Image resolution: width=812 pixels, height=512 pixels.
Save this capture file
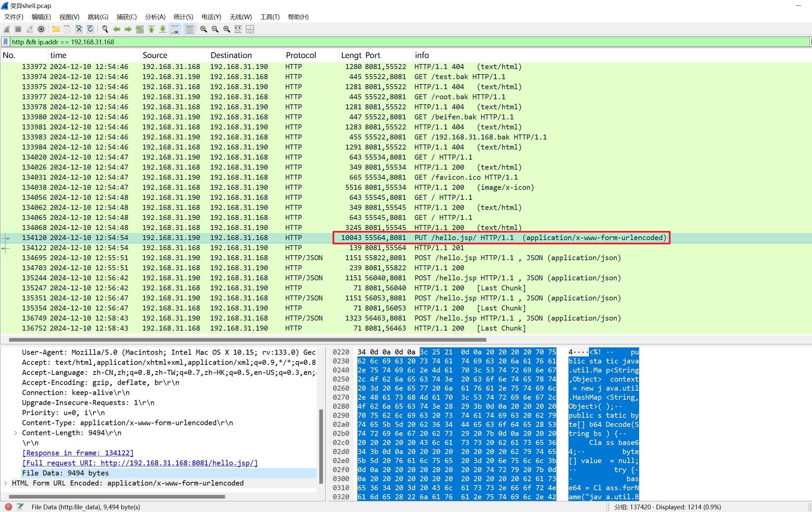(67, 30)
